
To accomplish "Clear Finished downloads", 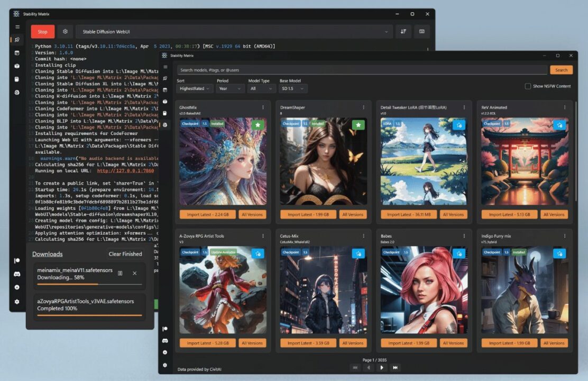I will click(x=125, y=254).
